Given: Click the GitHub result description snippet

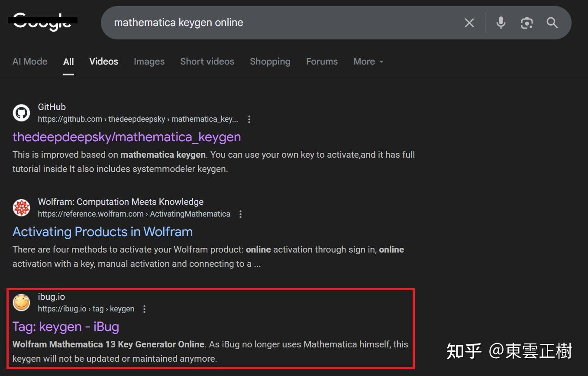Looking at the screenshot, I should click(x=213, y=162).
